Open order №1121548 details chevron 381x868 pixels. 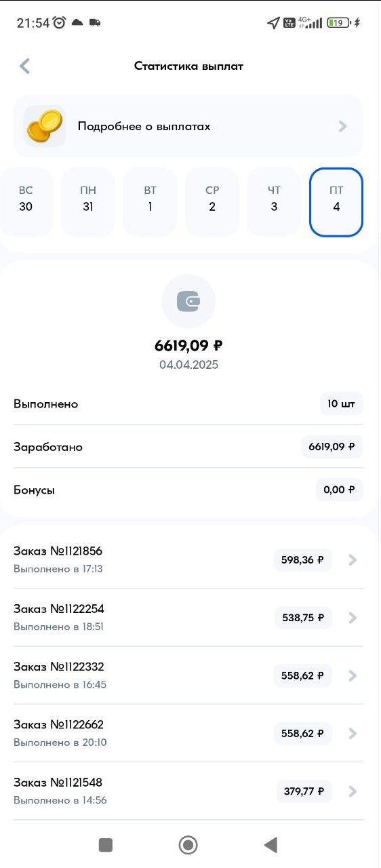(352, 791)
